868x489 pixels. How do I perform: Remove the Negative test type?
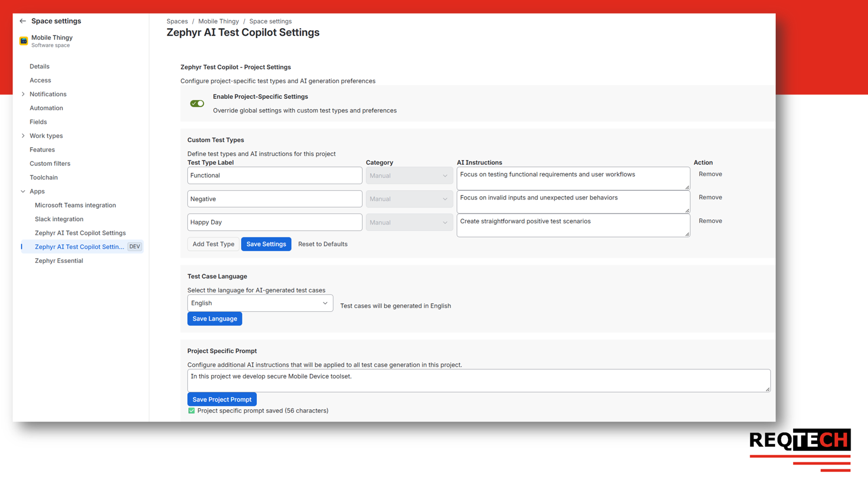pos(710,197)
